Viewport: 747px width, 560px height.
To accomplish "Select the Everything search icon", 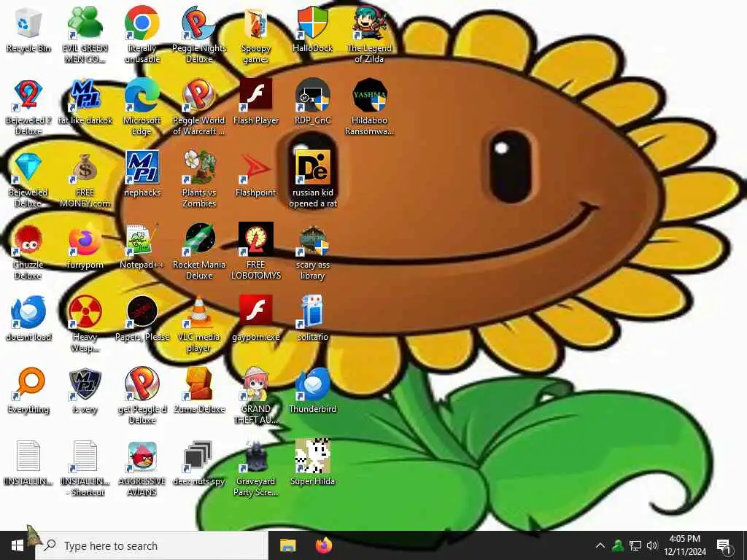I will (x=28, y=384).
